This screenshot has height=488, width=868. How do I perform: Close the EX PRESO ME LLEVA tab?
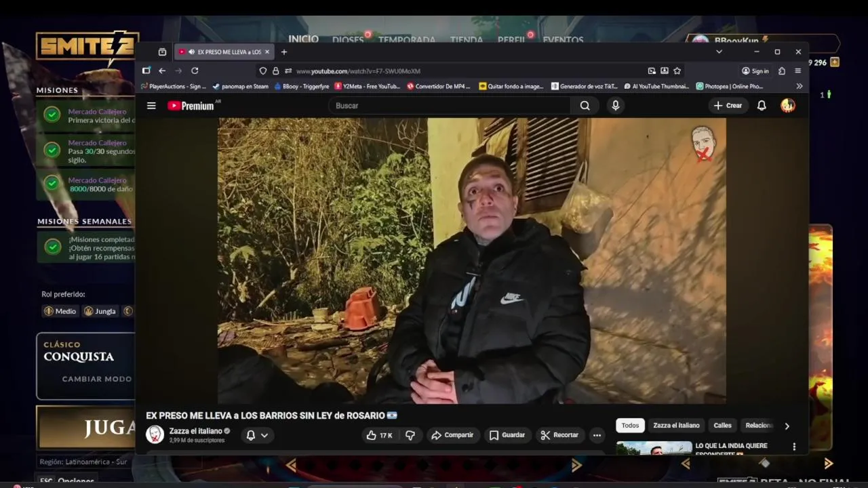point(267,52)
